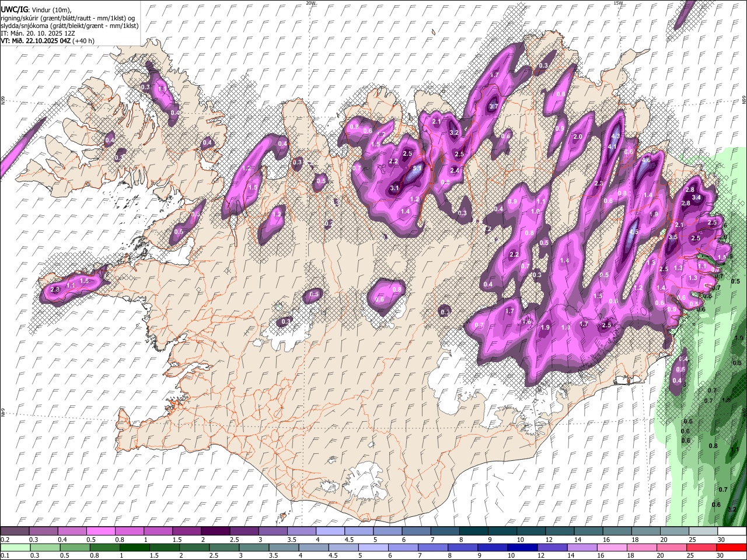Click the 4.6 precipitation value on the map
The image size is (747, 560).
646,160
